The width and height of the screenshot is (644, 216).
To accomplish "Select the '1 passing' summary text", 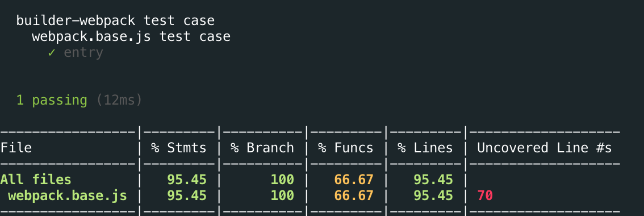I will click(52, 101).
